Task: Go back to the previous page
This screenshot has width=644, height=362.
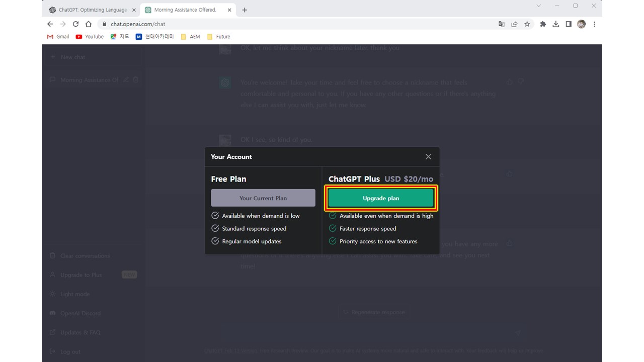Action: pos(50,24)
